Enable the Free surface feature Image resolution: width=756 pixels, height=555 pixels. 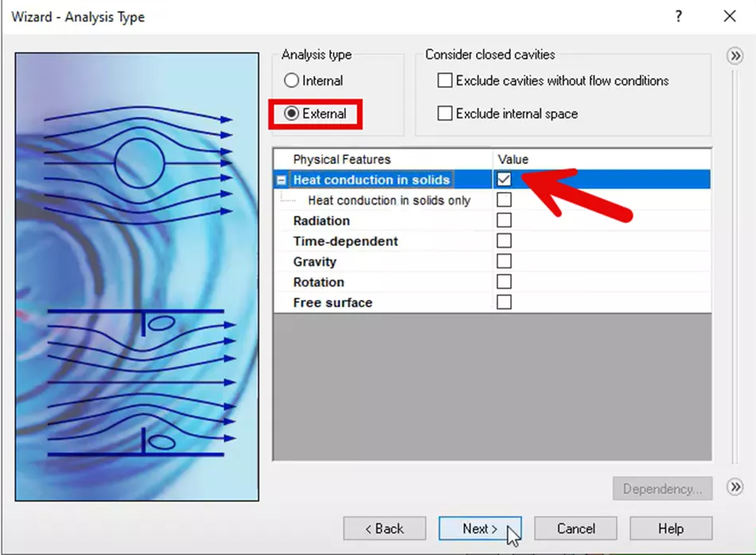[x=505, y=303]
